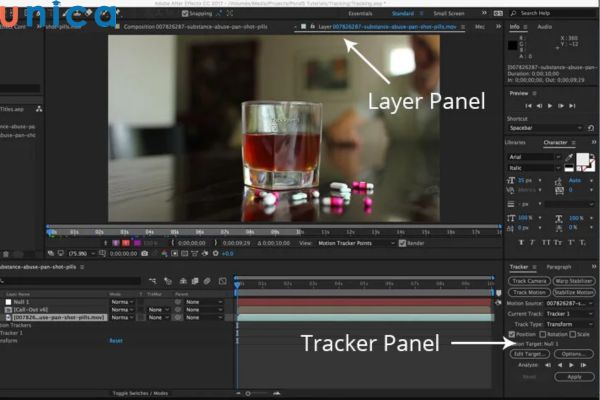Toggle motion blur icon in timeline
The width and height of the screenshot is (600, 400).
[x=207, y=281]
